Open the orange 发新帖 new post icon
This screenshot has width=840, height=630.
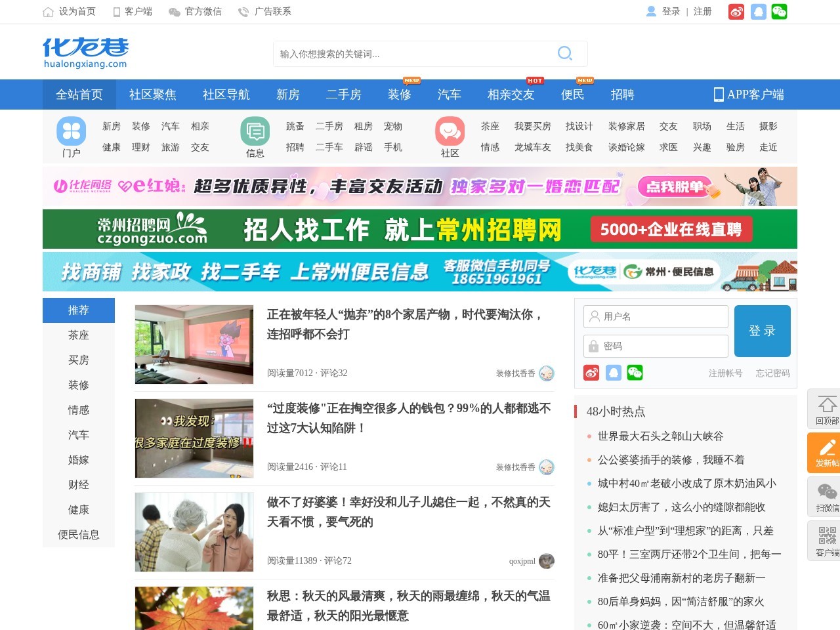pos(825,453)
